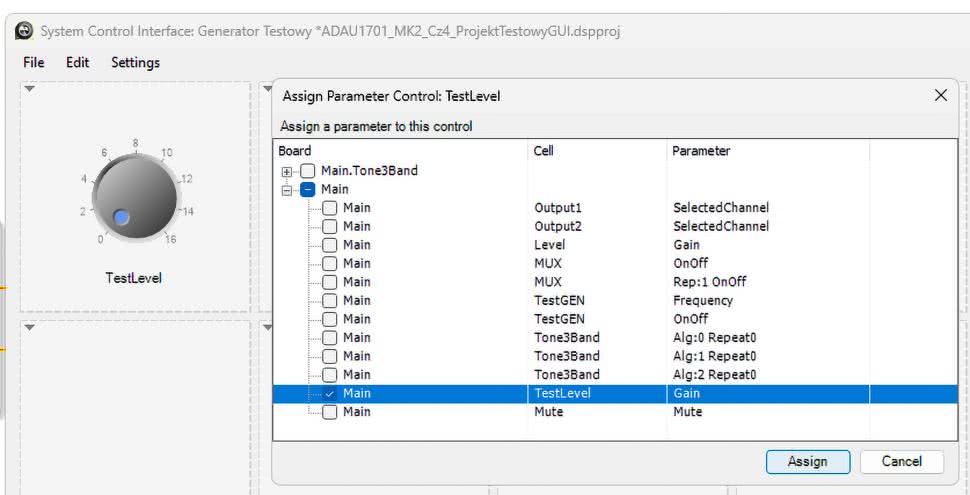Click the TestLevel rotary knob

tap(134, 197)
